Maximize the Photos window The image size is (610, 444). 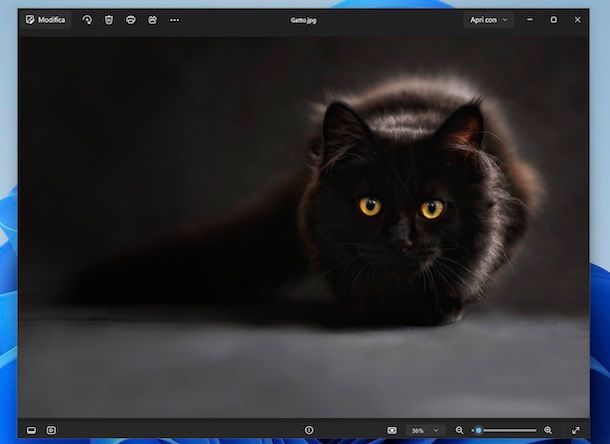coord(554,19)
